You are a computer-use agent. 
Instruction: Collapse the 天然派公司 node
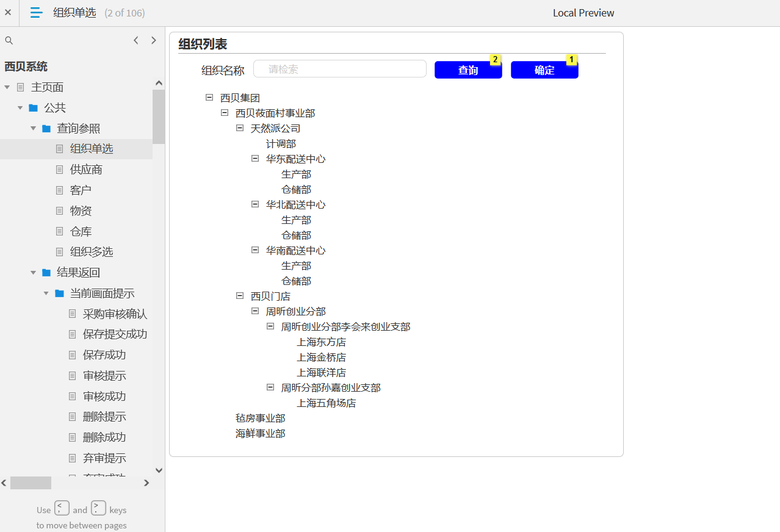[x=240, y=128]
